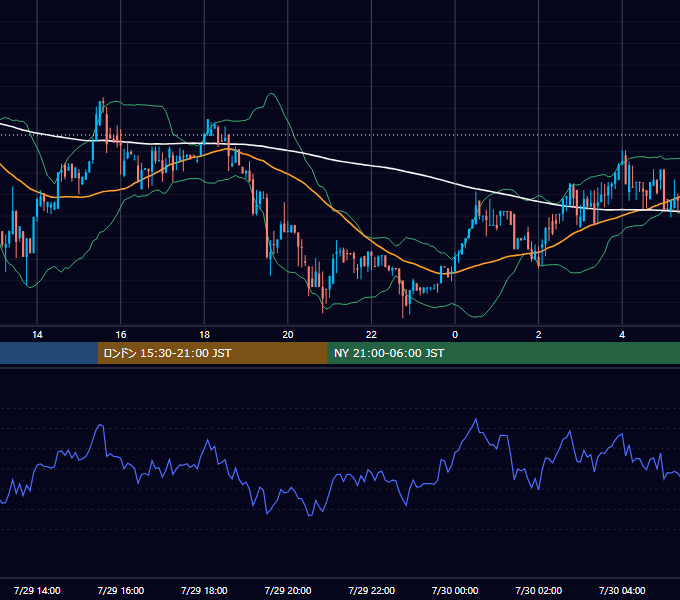This screenshot has height=600, width=680.
Task: Click the 0 hour axis label
Action: click(455, 335)
